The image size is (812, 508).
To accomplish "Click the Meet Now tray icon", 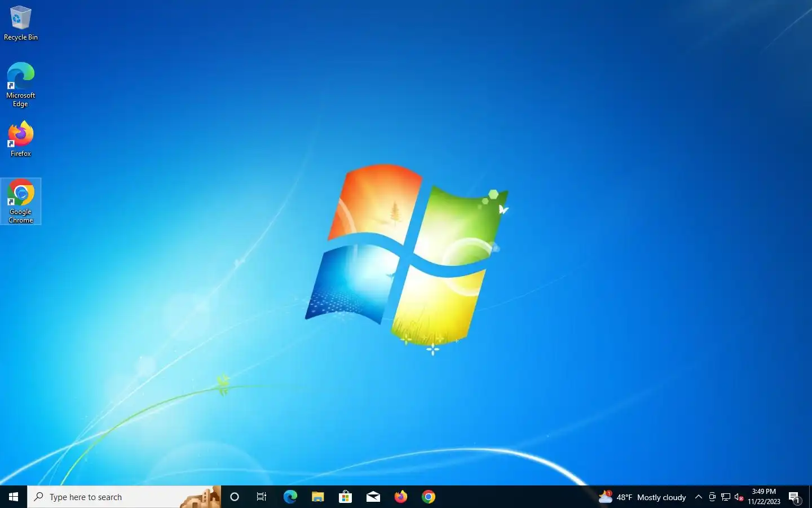I will click(712, 497).
